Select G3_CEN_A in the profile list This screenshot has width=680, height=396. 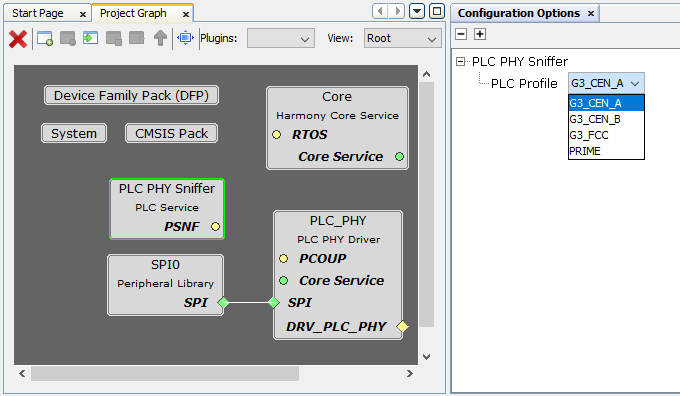point(606,103)
